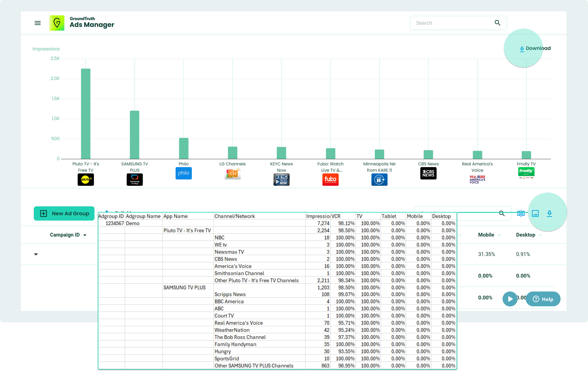Select the Pluto TV - It's Free TV cell

tap(188, 230)
